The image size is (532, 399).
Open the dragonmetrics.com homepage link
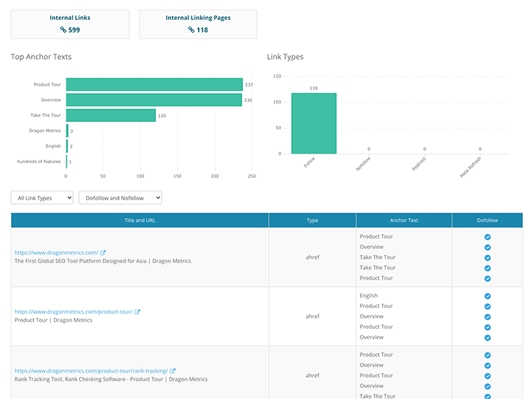tap(56, 252)
